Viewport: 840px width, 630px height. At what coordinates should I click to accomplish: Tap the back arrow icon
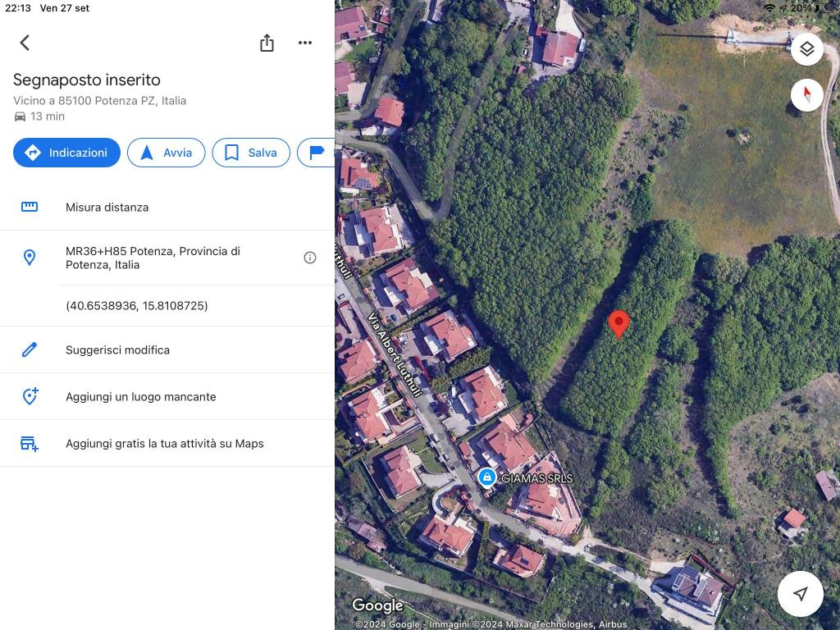click(25, 43)
